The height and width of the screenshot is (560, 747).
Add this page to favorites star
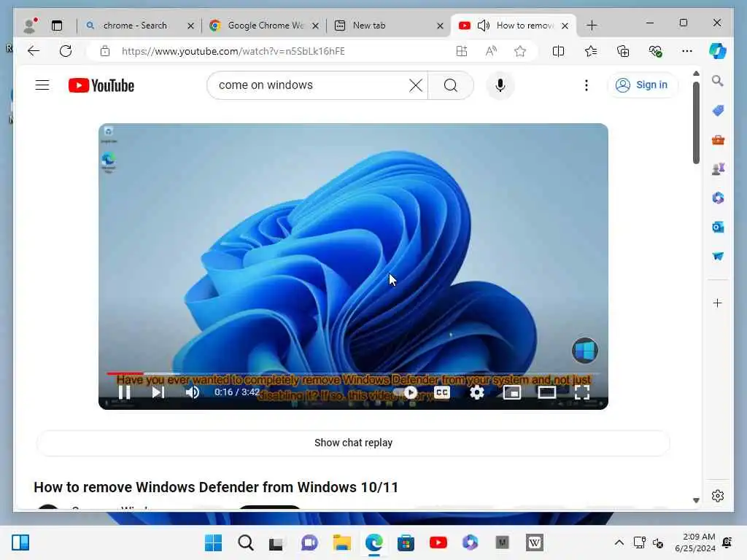coord(520,51)
